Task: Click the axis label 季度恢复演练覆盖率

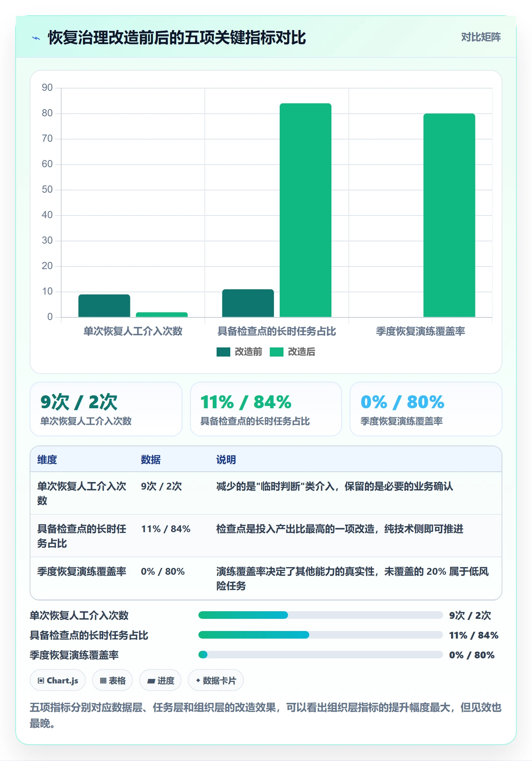Action: pyautogui.click(x=420, y=331)
